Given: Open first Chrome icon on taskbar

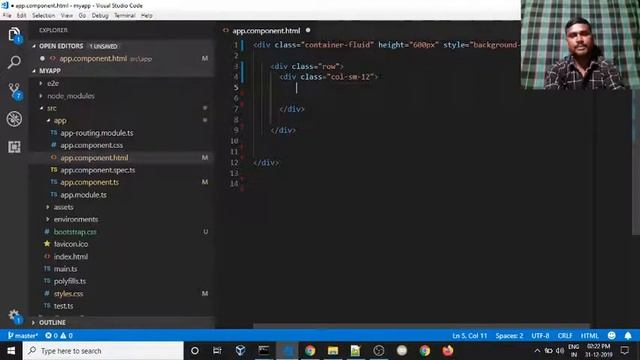Looking at the screenshot, I should coord(310,351).
